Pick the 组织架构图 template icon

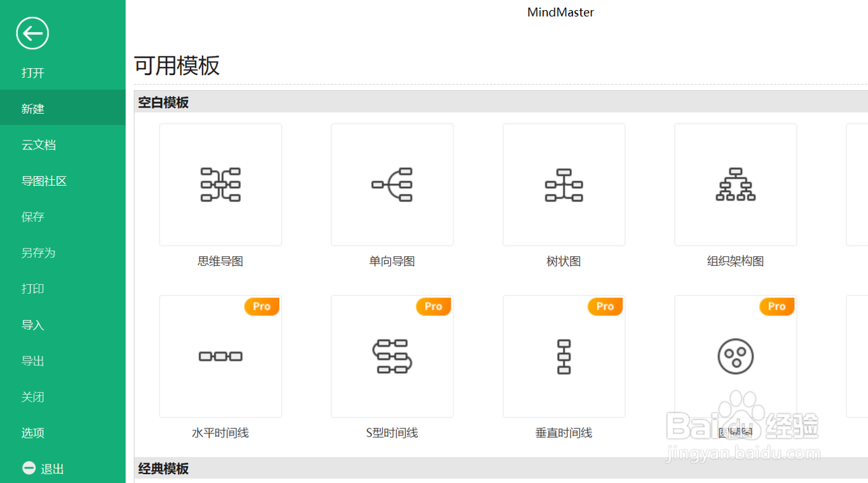(x=735, y=184)
